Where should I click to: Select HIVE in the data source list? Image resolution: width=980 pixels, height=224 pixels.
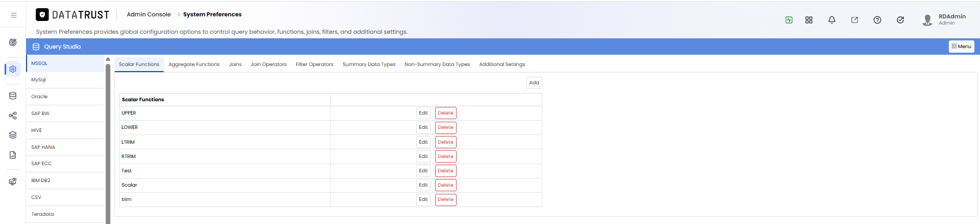(x=65, y=130)
